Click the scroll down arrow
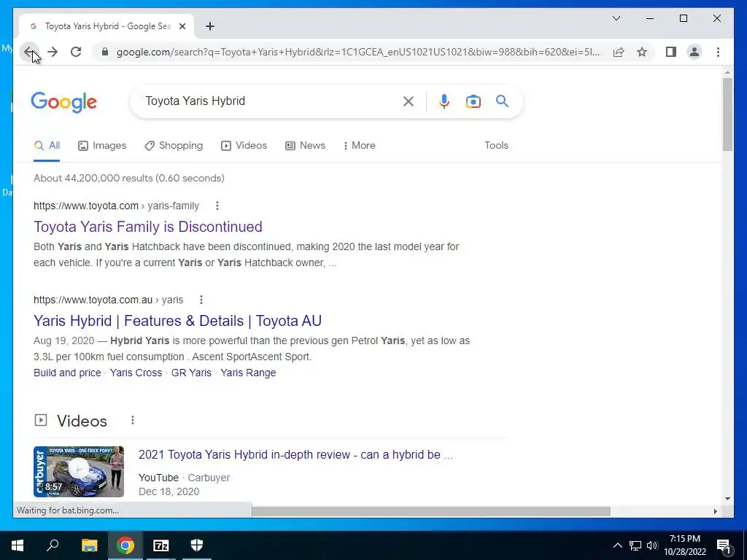The image size is (747, 560). click(x=727, y=499)
